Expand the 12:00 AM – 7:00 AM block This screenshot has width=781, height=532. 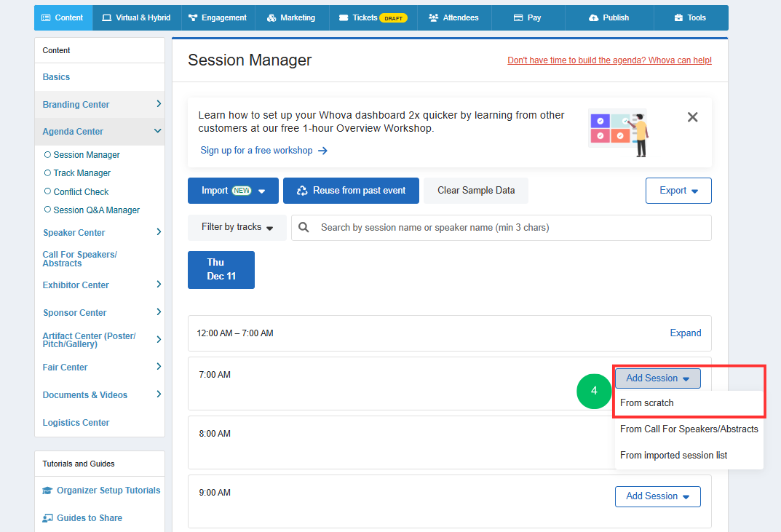(x=686, y=333)
